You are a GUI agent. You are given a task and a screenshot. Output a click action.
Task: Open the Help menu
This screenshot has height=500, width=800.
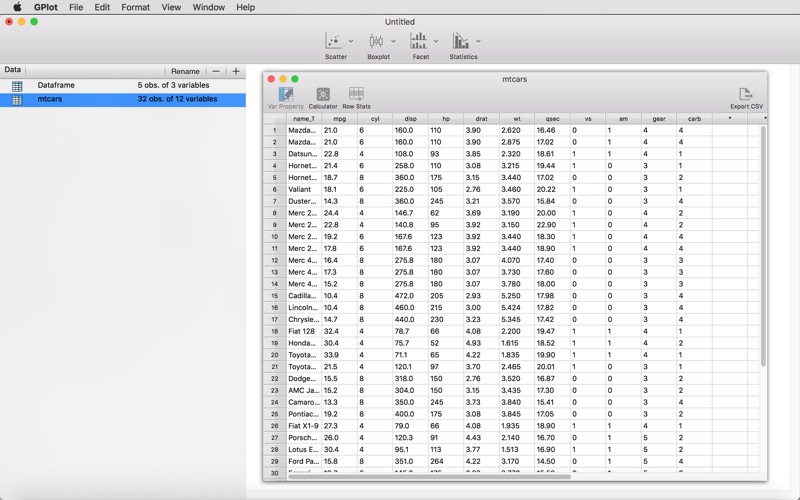tap(245, 7)
